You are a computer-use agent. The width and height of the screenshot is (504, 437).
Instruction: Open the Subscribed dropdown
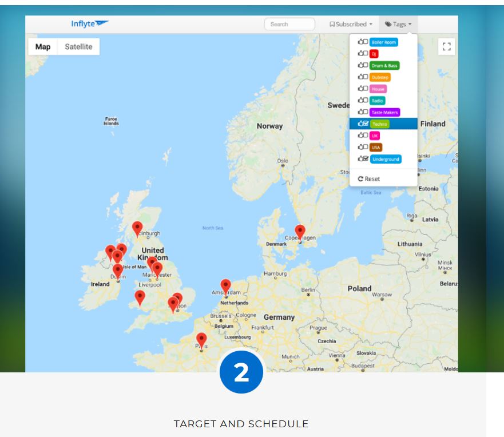pos(351,24)
